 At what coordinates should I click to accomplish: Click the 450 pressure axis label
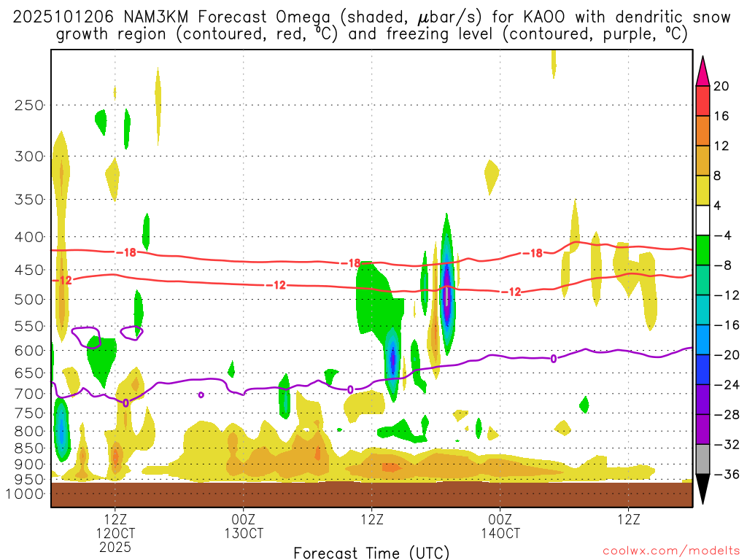click(29, 270)
